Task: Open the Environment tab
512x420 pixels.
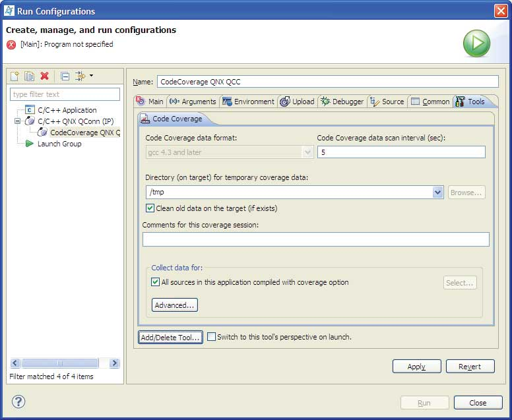Action: tap(248, 102)
